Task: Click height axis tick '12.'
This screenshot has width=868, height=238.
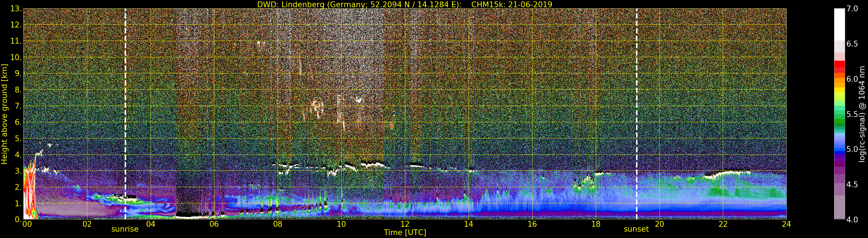Action: click(16, 25)
